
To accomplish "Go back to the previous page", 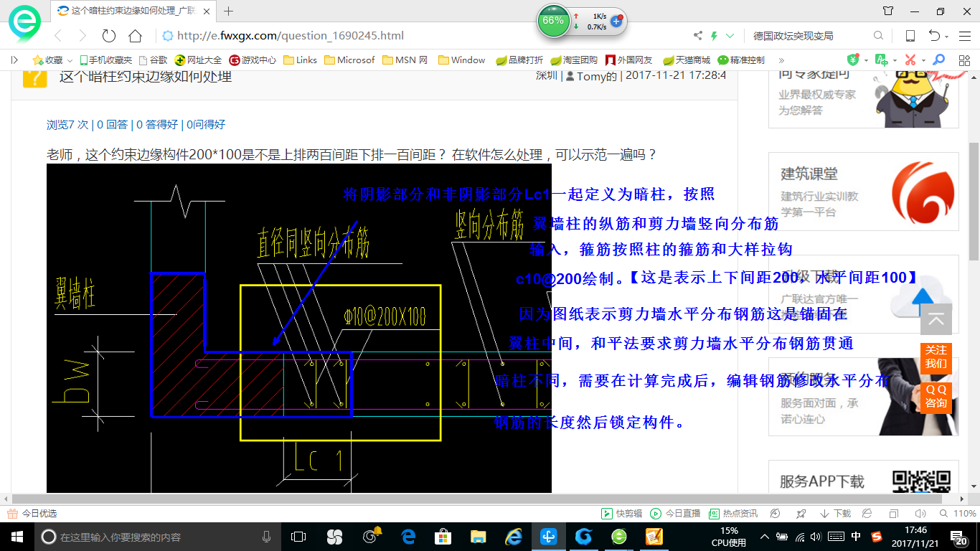I will 57,36.
